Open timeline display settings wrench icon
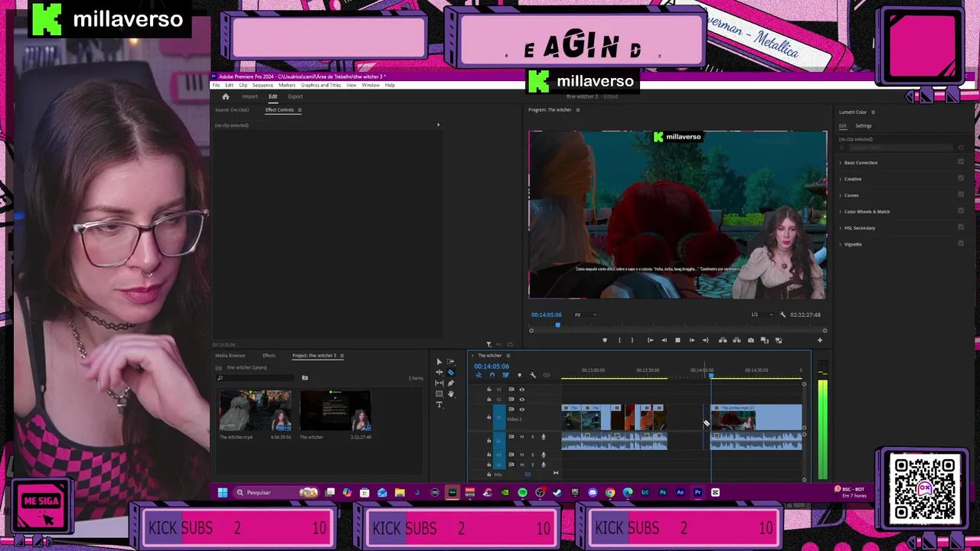This screenshot has width=980, height=551. click(533, 375)
